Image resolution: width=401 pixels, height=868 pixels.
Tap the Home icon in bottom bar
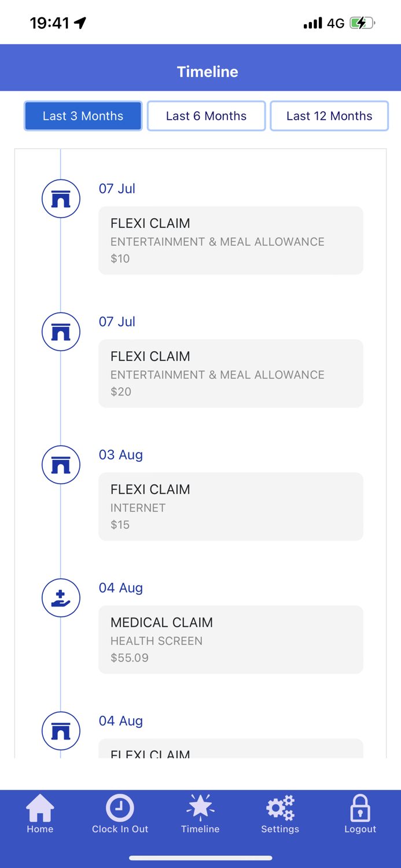tap(40, 809)
